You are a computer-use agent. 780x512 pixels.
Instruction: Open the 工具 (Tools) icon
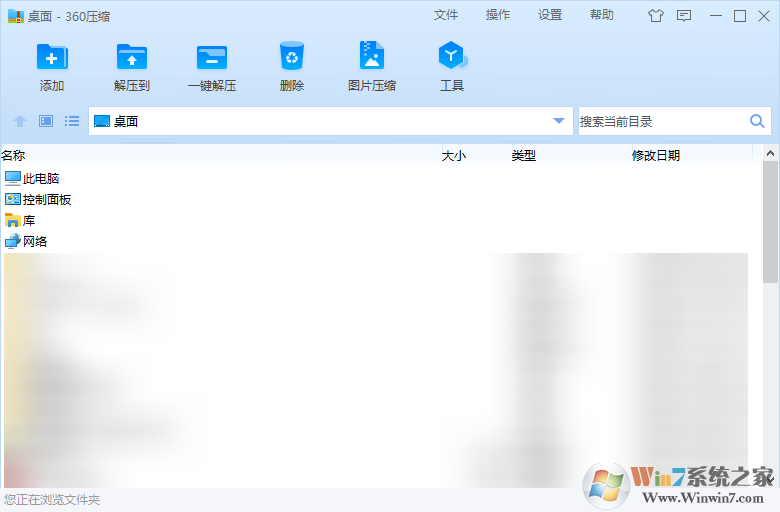[452, 55]
